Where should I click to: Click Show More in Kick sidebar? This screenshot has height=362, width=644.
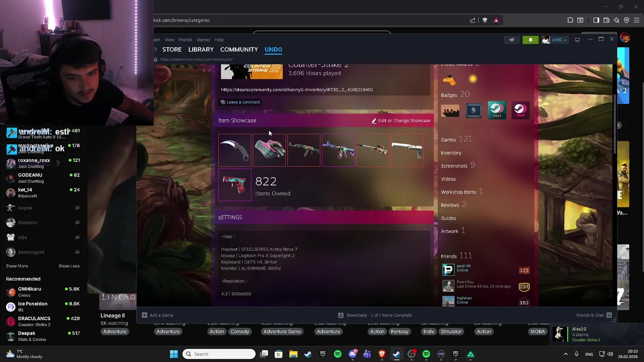(x=17, y=266)
